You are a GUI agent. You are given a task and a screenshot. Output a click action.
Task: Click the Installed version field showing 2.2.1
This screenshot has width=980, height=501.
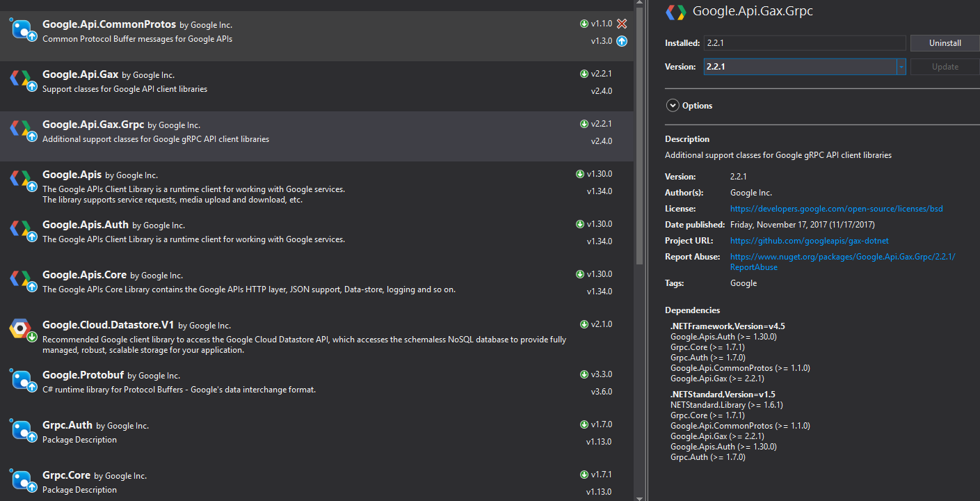tap(805, 43)
